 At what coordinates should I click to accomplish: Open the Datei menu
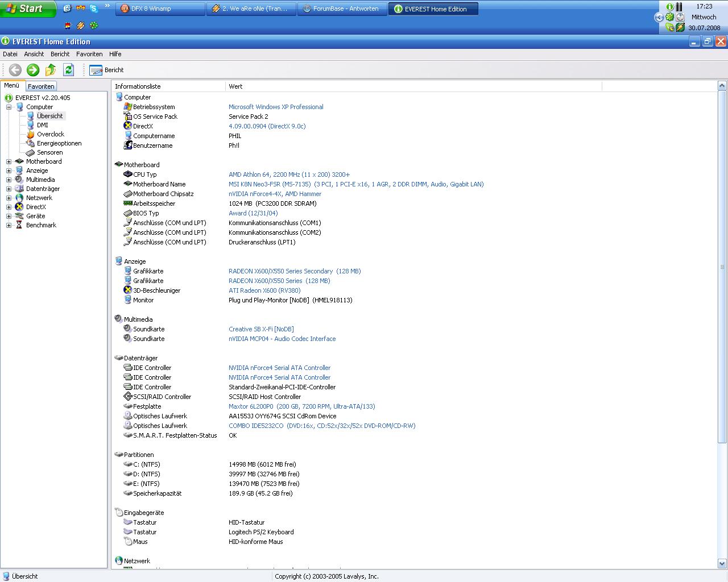[x=10, y=54]
